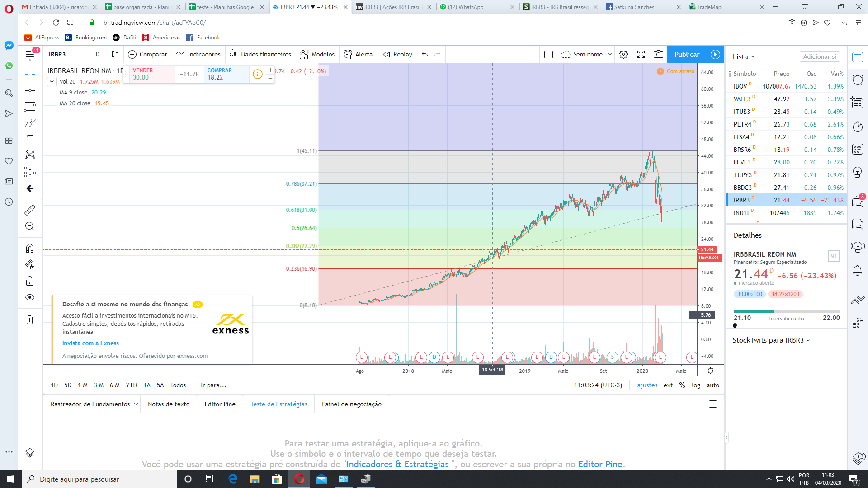Viewport: 868px width, 488px height.
Task: Maximize the bottom strategy panel
Action: [713, 404]
